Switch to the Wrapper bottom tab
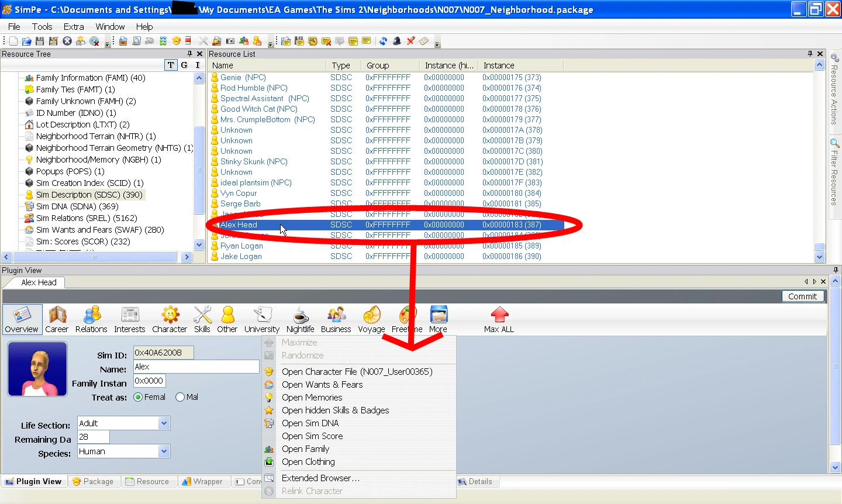Screen dimensions: 842x504 (202, 481)
